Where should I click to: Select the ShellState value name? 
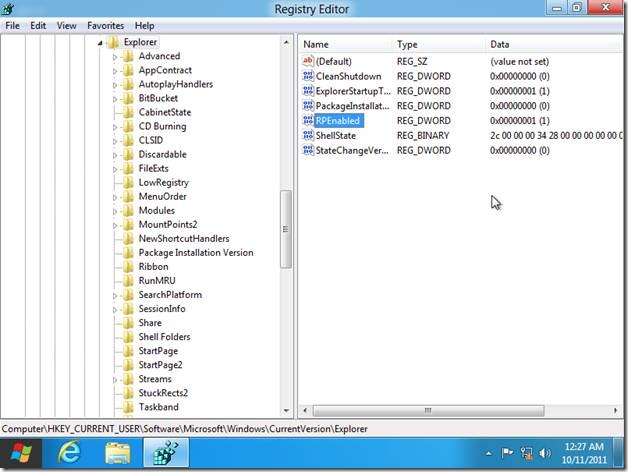pyautogui.click(x=336, y=135)
